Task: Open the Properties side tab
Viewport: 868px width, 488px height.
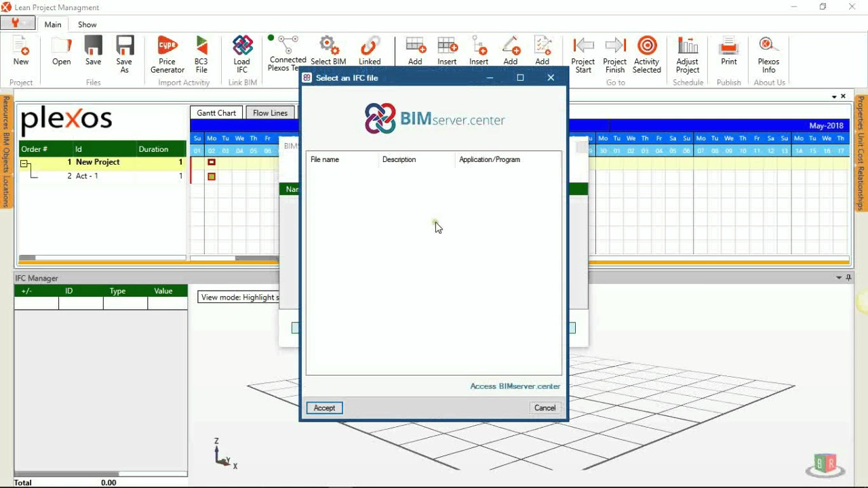Action: click(x=861, y=112)
